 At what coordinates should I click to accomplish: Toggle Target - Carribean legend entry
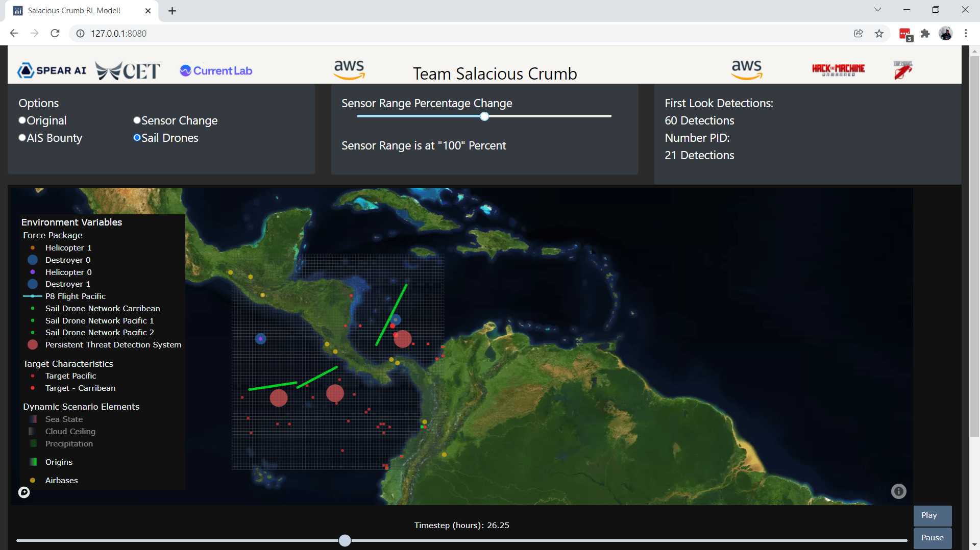coord(80,388)
